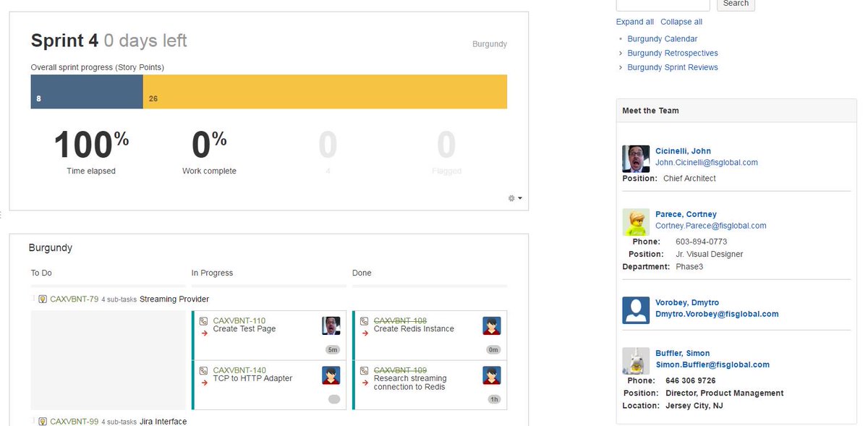Viewport: 868px width, 426px height.
Task: Click Cortney Parece's profile picture
Action: (636, 222)
